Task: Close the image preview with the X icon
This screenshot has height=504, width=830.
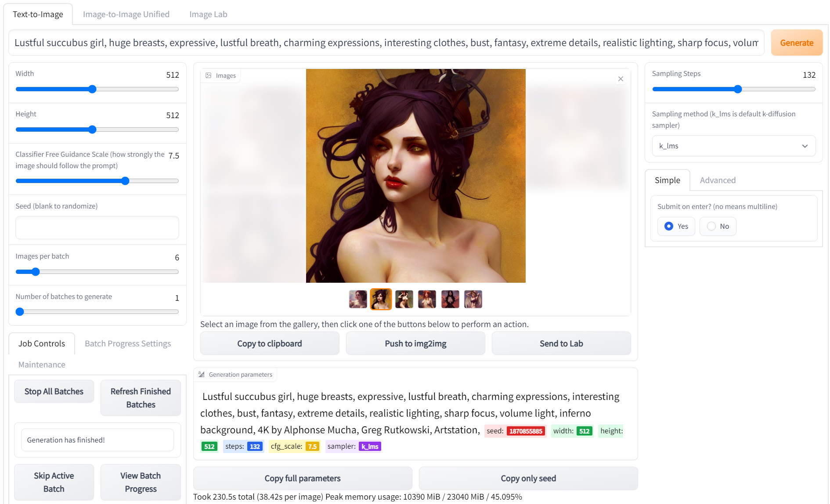Action: point(621,79)
